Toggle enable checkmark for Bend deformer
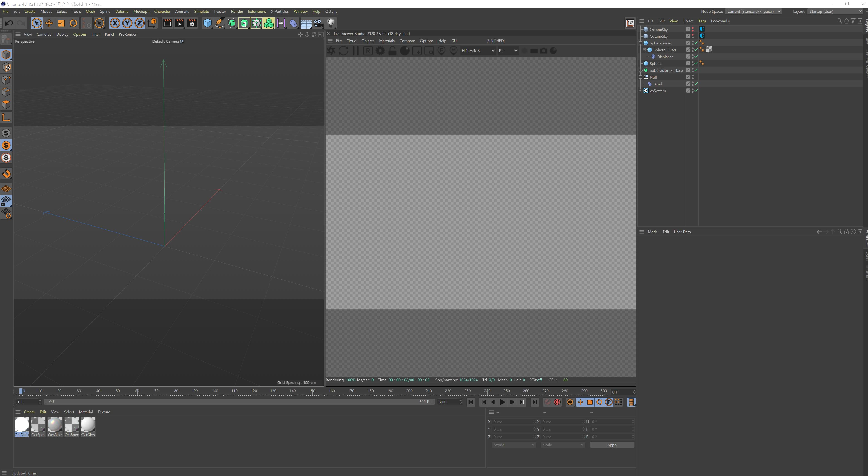The height and width of the screenshot is (476, 868). [x=696, y=84]
